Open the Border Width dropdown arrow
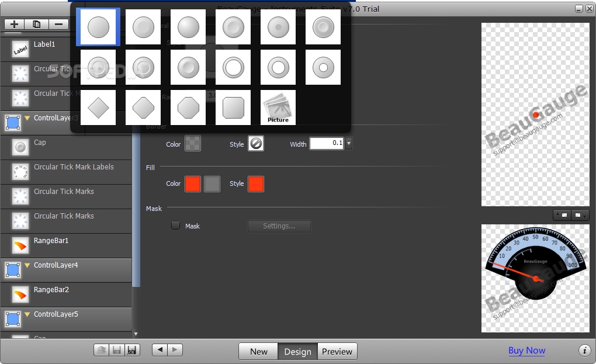Screen dimensions: 596x364 [x=349, y=143]
